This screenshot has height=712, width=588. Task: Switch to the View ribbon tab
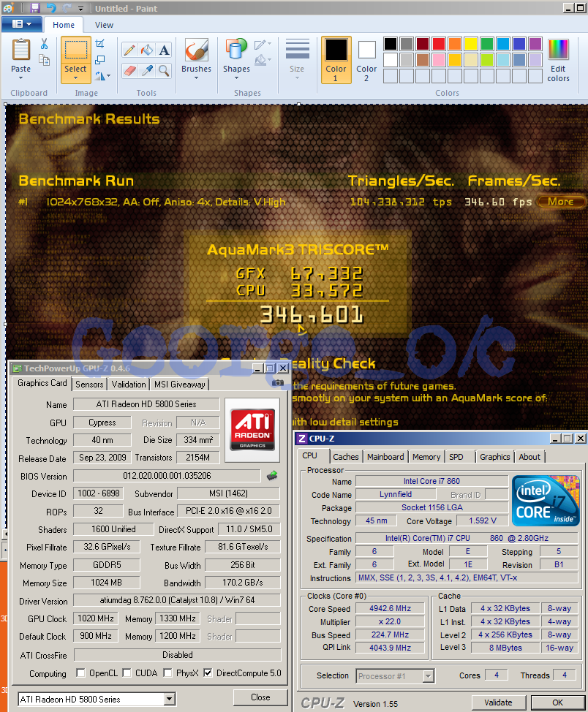click(x=104, y=25)
